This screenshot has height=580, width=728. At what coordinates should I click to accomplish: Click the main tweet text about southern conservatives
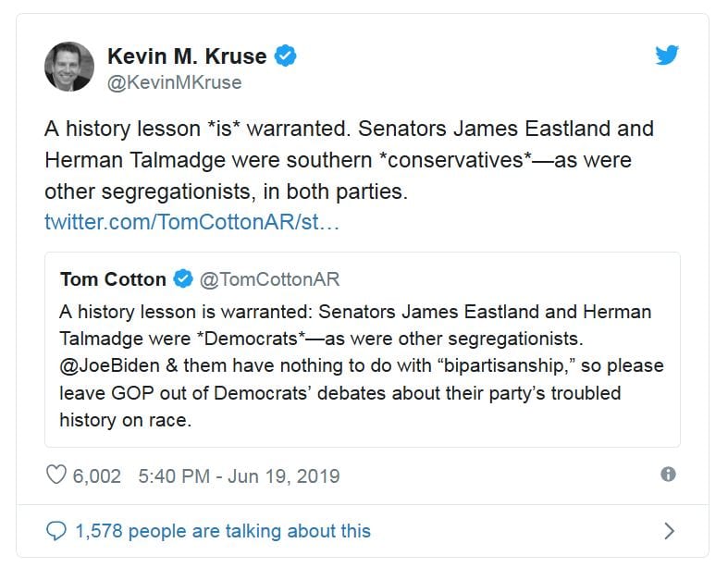349,160
